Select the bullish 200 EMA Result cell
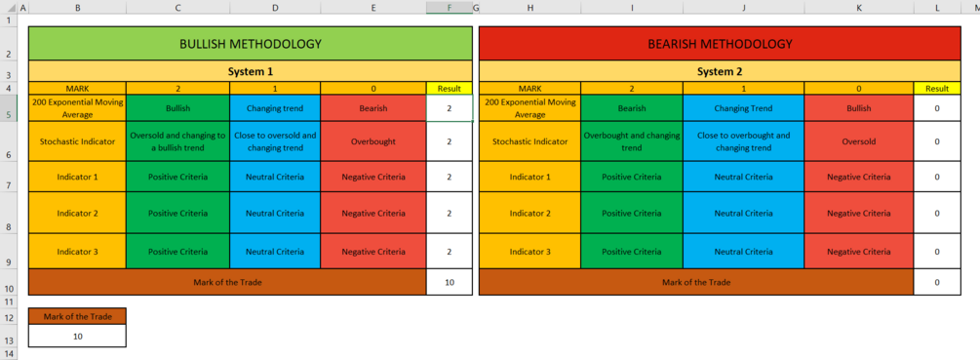 click(450, 108)
